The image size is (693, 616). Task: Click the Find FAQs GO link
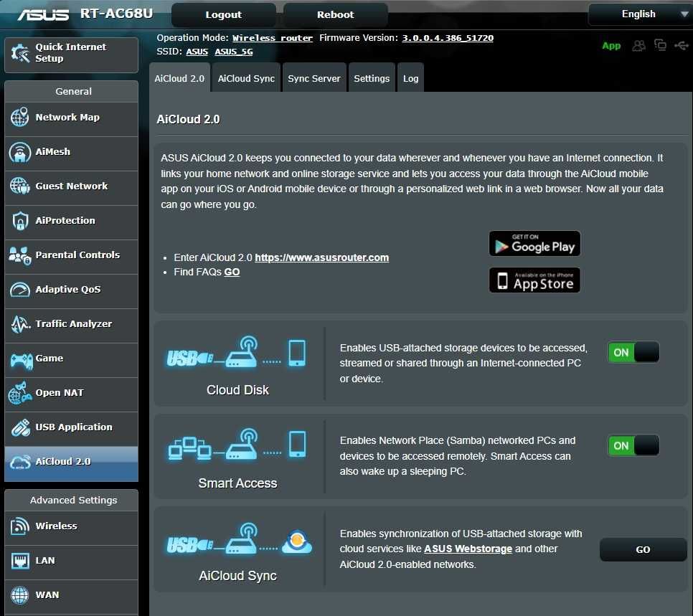pyautogui.click(x=232, y=273)
